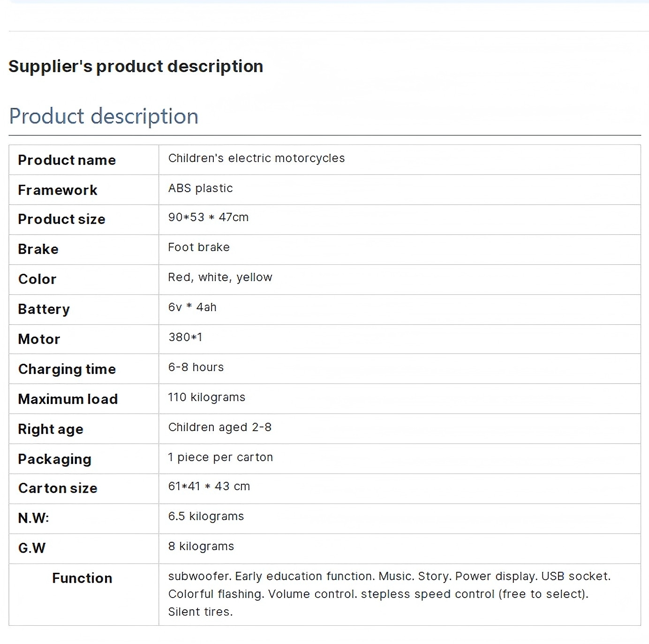Select the "Product size" label cell
Screen dimensions: 649x644
click(x=61, y=219)
